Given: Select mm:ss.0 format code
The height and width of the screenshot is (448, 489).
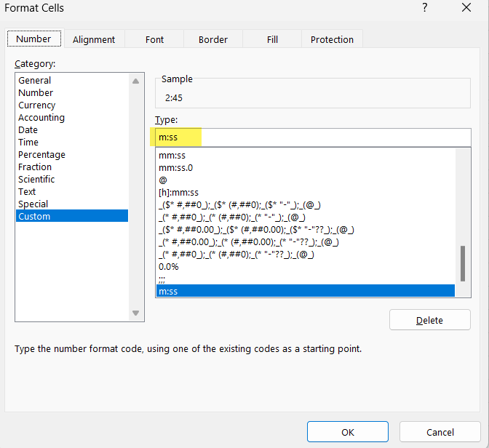Looking at the screenshot, I should pyautogui.click(x=306, y=168).
